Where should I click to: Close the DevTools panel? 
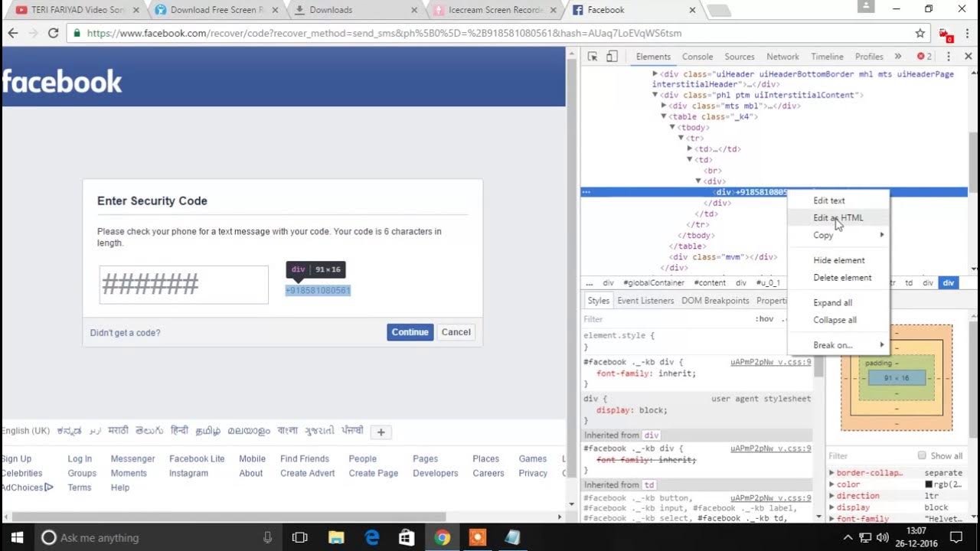[968, 56]
